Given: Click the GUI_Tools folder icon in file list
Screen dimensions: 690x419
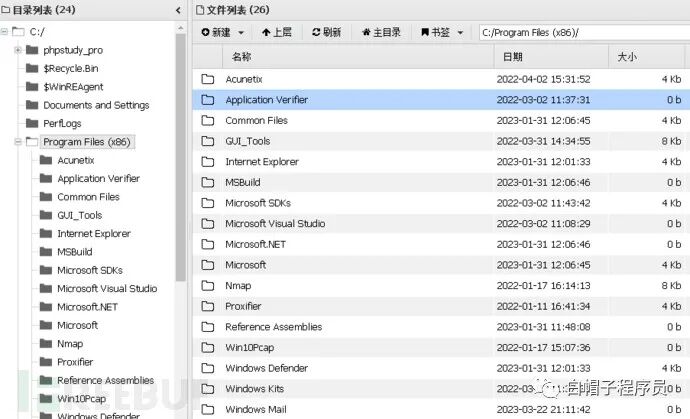Looking at the screenshot, I should tap(208, 141).
